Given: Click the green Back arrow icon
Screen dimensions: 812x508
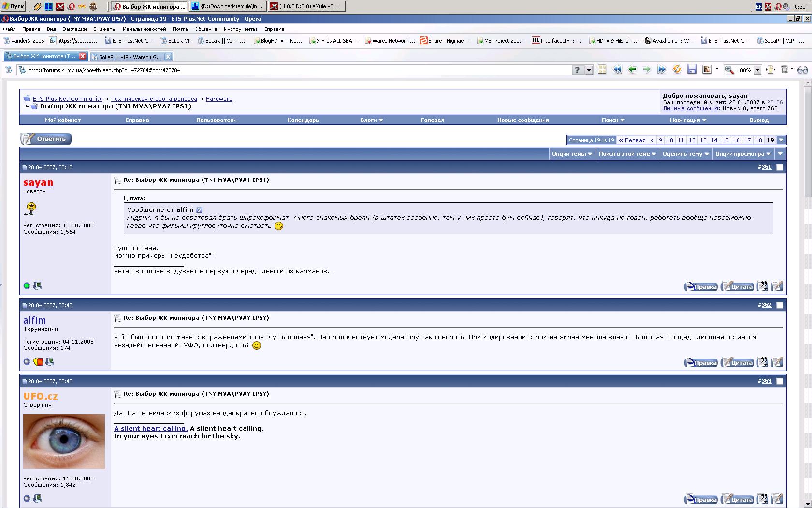Looking at the screenshot, I should pos(632,70).
